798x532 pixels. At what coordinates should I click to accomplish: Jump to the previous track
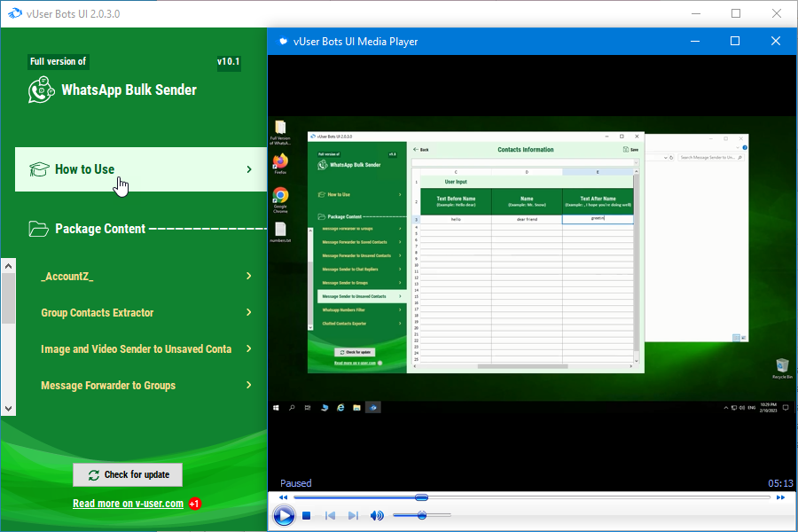pyautogui.click(x=331, y=516)
